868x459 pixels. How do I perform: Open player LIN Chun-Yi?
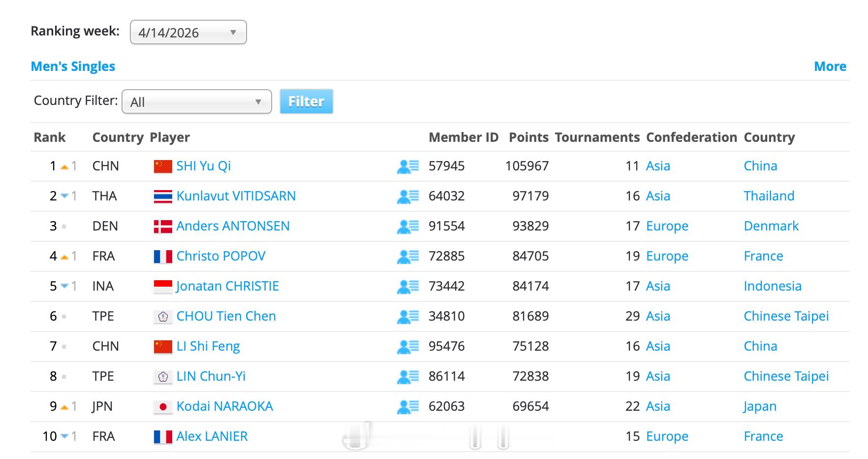coord(211,376)
